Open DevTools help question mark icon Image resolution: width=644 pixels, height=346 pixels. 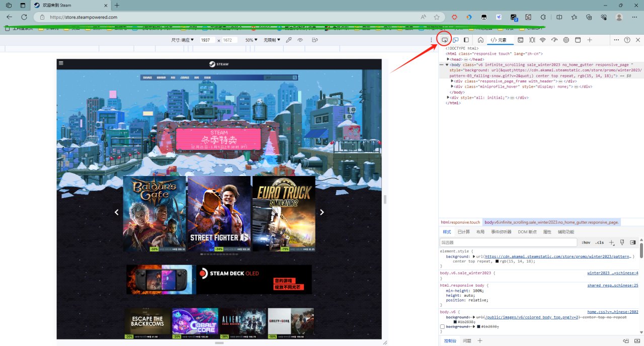(627, 40)
